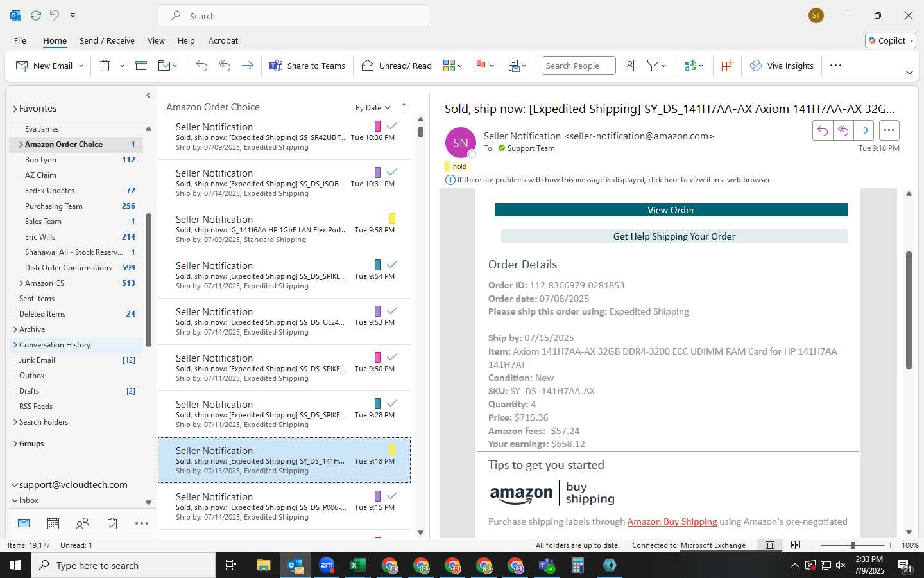Toggle complete check on Tue 10:31 PM email
The width and height of the screenshot is (924, 578).
[x=392, y=172]
